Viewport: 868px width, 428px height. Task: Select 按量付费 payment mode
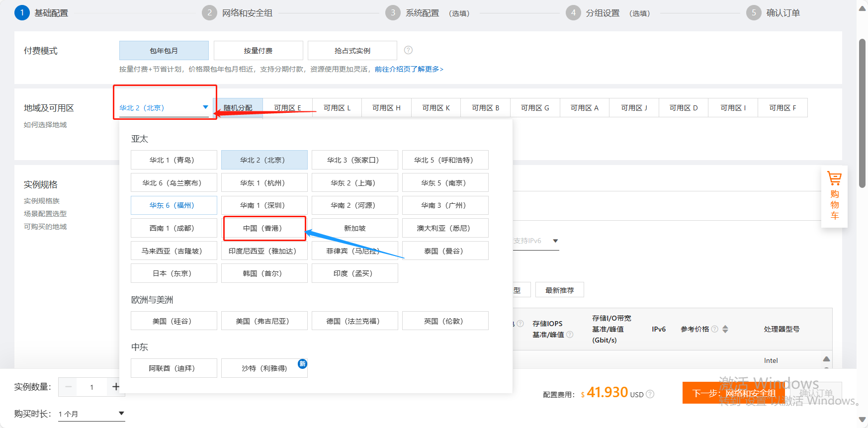tap(258, 51)
